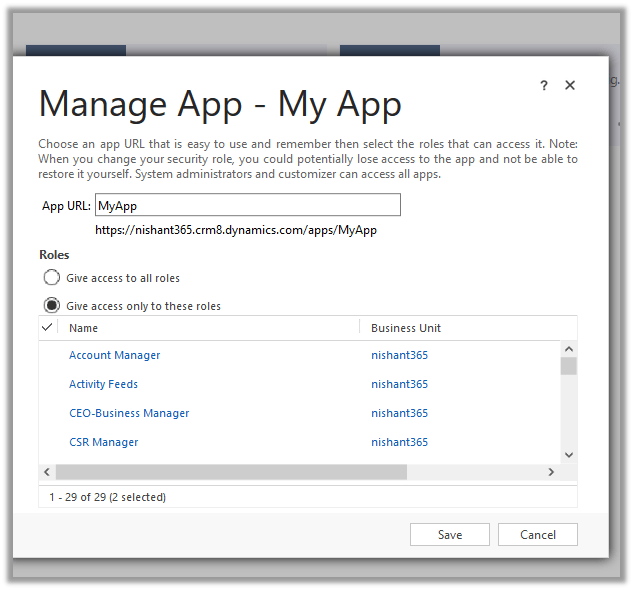This screenshot has width=633, height=590.
Task: Open the Activity Feeds role link
Action: (103, 384)
